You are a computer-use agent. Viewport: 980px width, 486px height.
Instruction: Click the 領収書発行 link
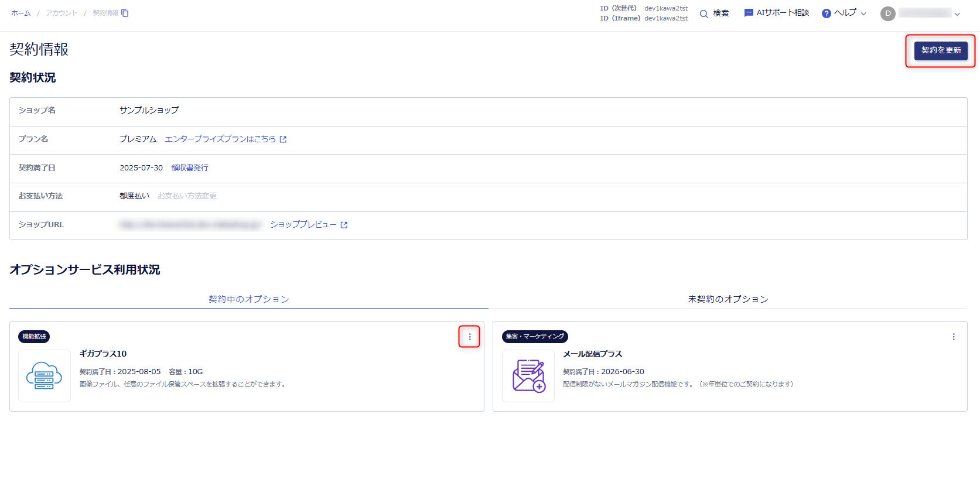point(190,168)
